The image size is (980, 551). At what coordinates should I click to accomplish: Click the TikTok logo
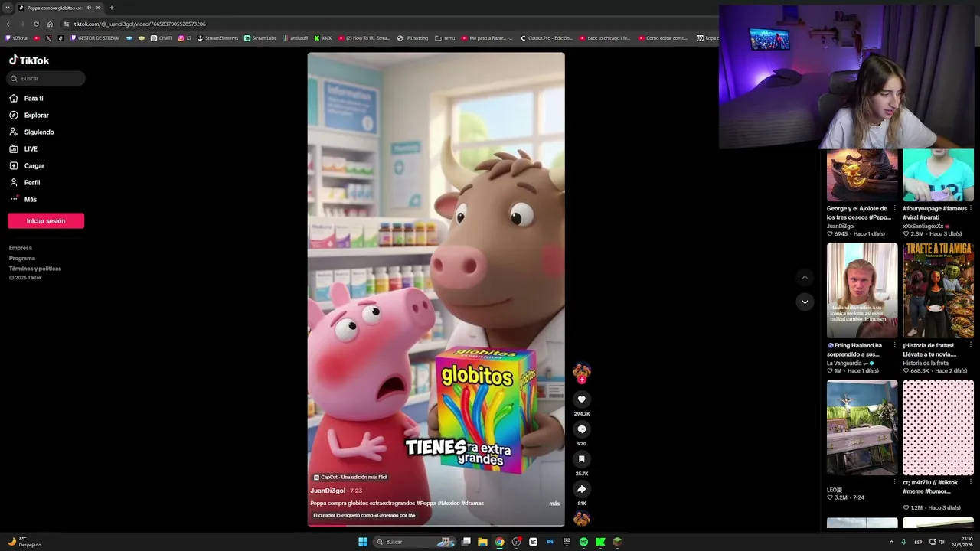pyautogui.click(x=29, y=60)
